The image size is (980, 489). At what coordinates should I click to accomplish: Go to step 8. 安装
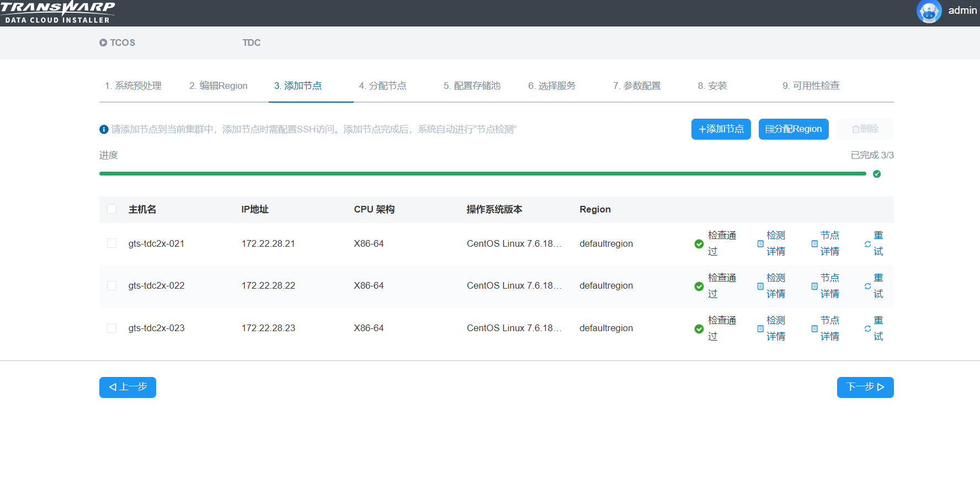tap(712, 86)
